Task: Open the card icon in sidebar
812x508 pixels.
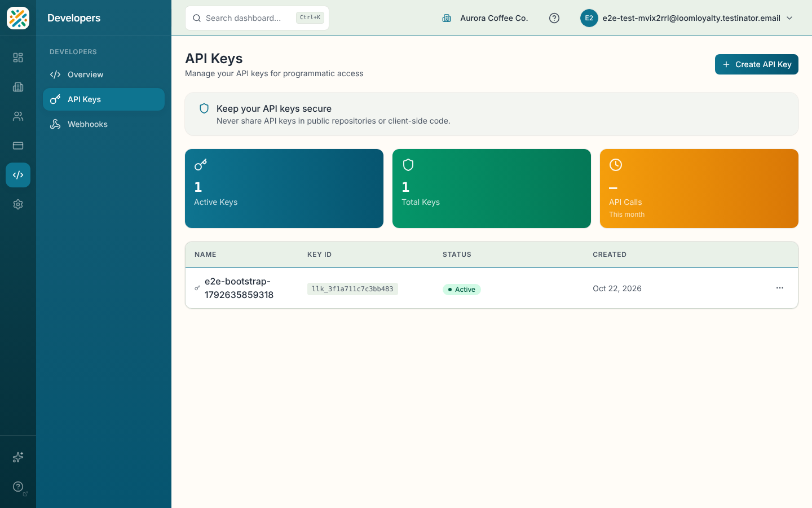Action: 18,146
